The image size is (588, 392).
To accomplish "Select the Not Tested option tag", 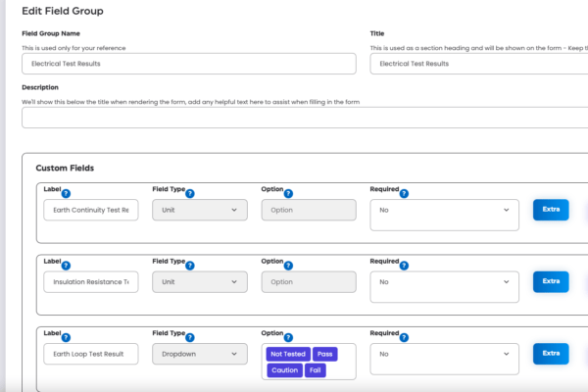I will (288, 354).
